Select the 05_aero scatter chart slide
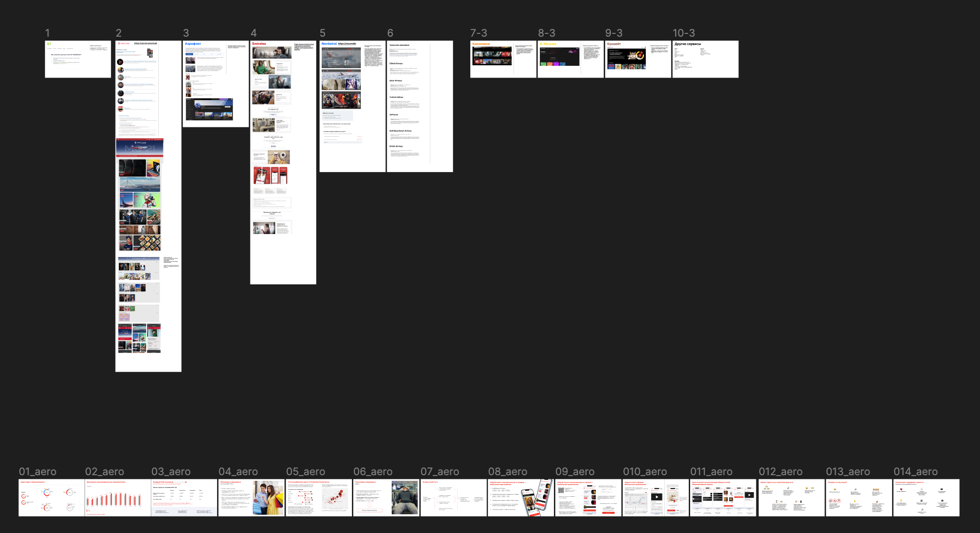Viewport: 980px width, 533px height. point(319,498)
